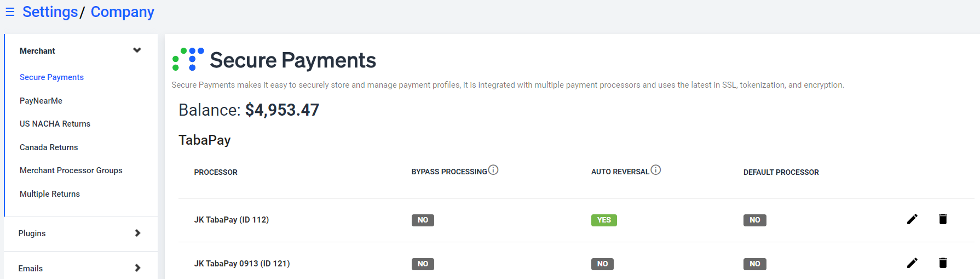Click the AUTO REVERSAL column header

[x=620, y=172]
